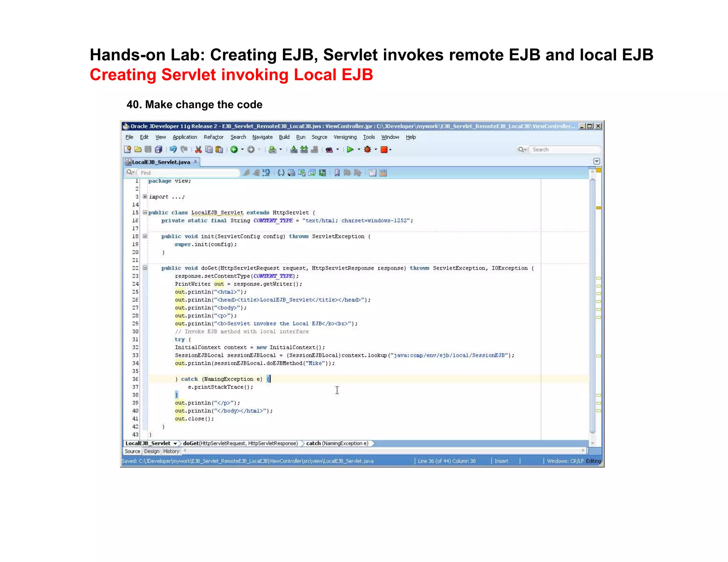Switch to the History tab
Screen dimensions: 728x562
point(171,451)
